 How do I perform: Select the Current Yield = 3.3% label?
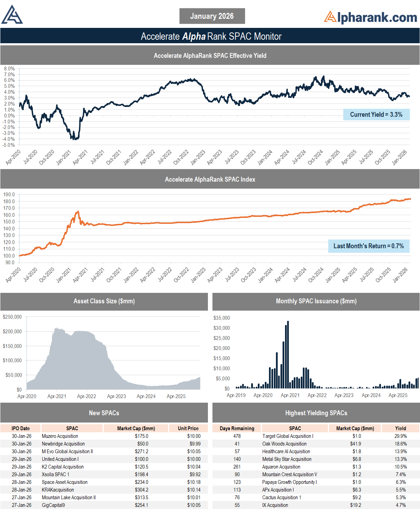click(376, 115)
